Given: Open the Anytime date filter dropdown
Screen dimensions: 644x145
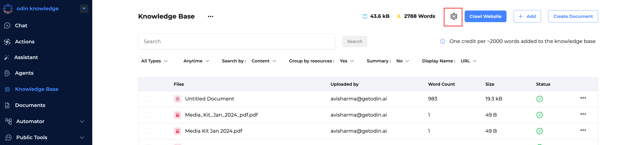Looking at the screenshot, I should [196, 61].
